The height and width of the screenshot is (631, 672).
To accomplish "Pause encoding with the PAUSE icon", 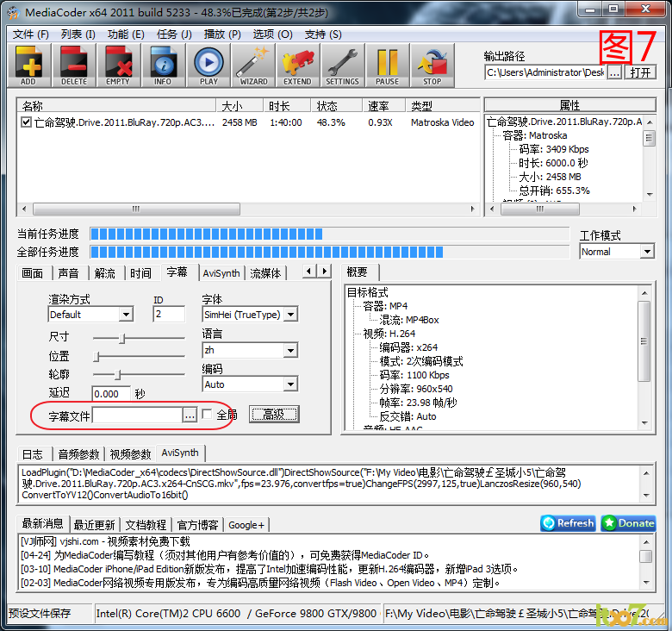I will point(387,65).
